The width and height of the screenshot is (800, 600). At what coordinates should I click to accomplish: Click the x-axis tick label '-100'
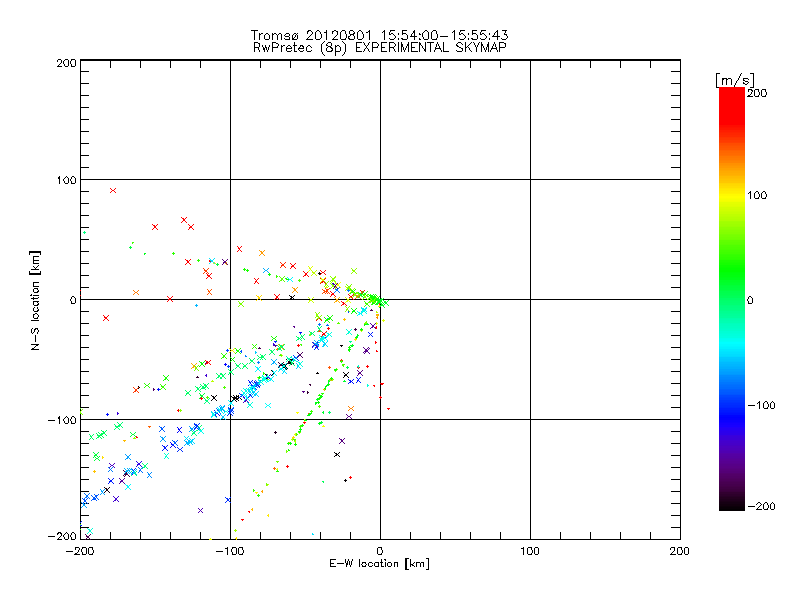pos(230,551)
